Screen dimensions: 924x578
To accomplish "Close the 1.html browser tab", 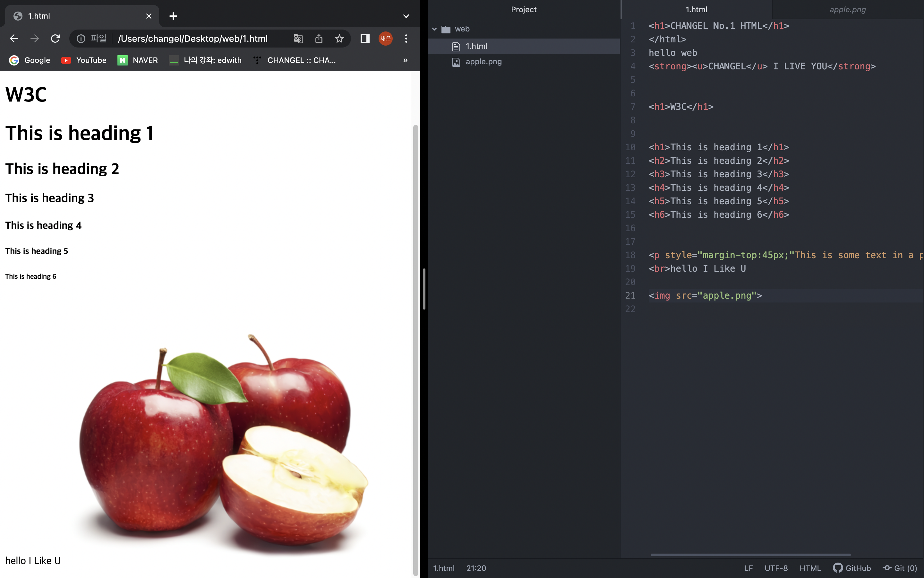I will [149, 16].
